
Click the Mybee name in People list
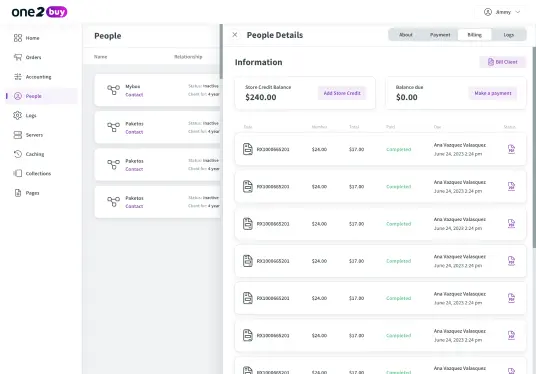click(x=133, y=86)
